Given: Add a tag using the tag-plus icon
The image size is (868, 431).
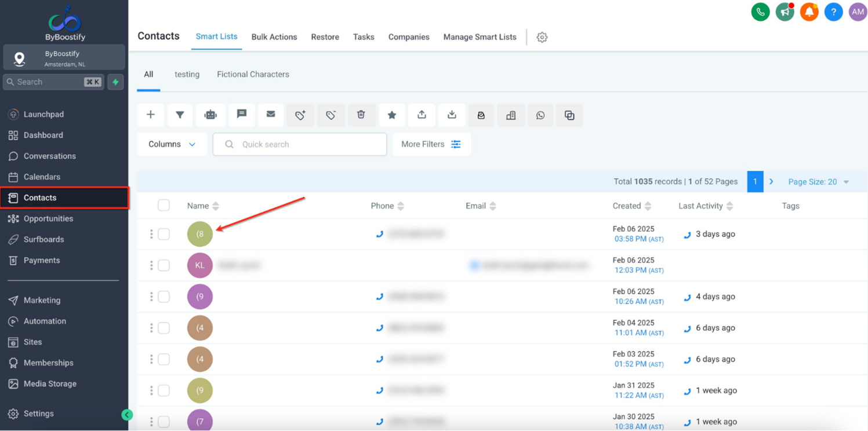Looking at the screenshot, I should click(300, 115).
